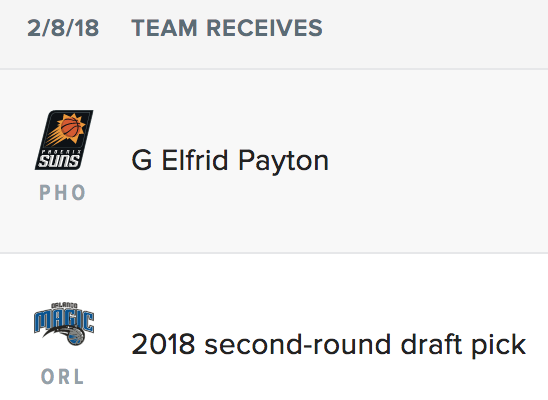The width and height of the screenshot is (548, 400).
Task: Click the 2018 second-round draft pick text
Action: (329, 345)
